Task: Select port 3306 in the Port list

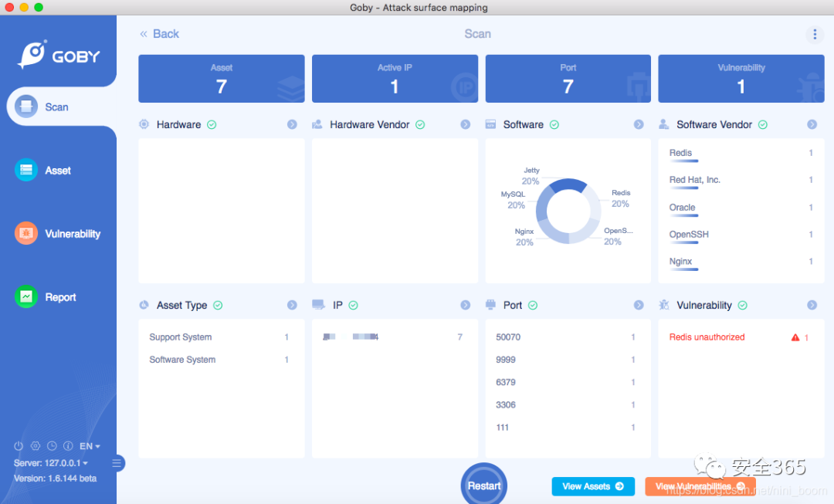Action: (x=566, y=405)
